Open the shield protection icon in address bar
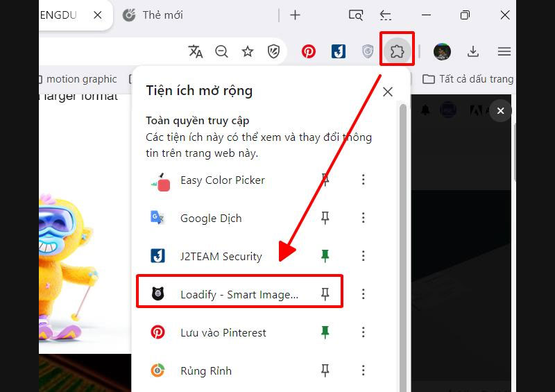This screenshot has height=392, width=555. [273, 52]
